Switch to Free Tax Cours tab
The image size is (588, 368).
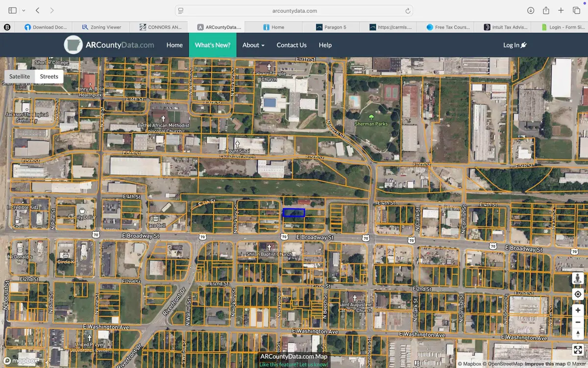[445, 27]
